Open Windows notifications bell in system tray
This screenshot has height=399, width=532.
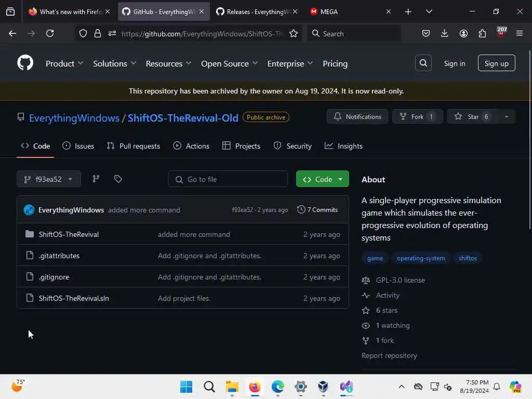click(x=497, y=387)
